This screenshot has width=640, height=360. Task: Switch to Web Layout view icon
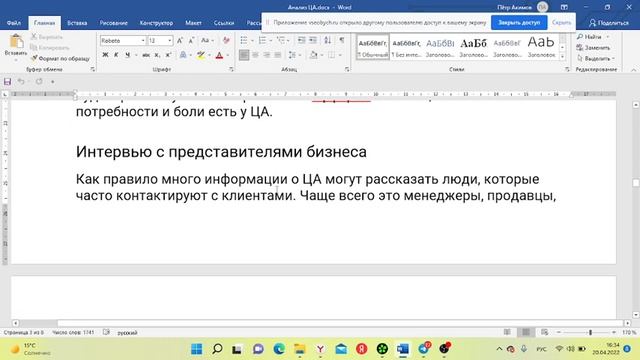tap(544, 332)
